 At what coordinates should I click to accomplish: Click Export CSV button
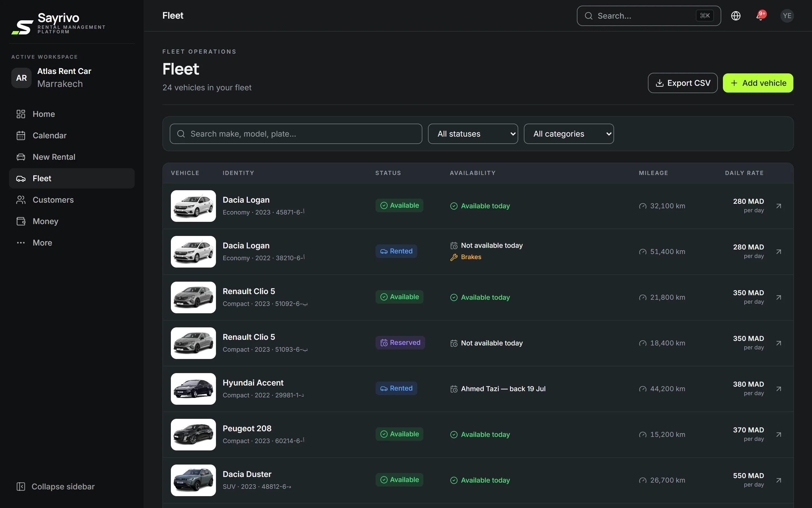pos(683,83)
